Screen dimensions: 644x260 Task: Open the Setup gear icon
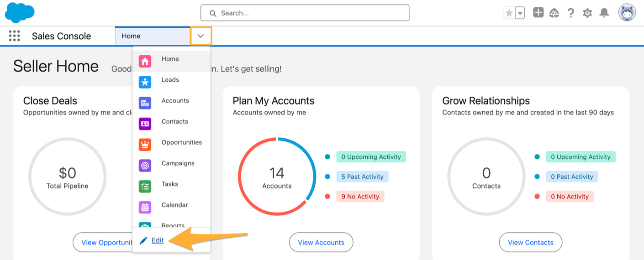pos(587,13)
